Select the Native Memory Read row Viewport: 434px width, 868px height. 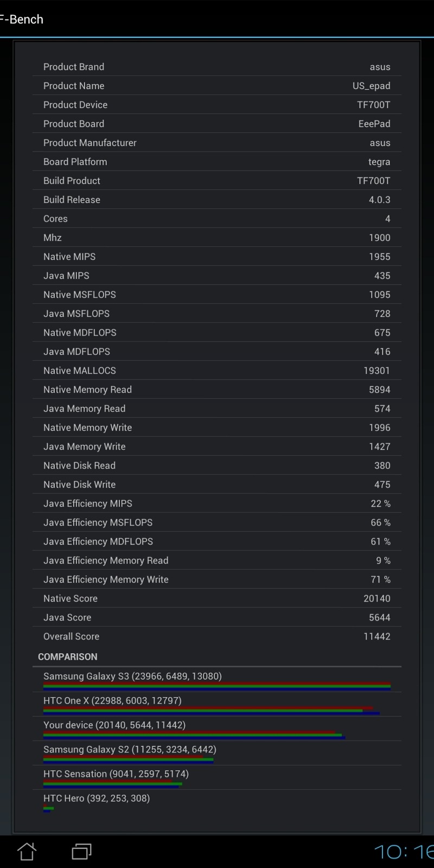(x=217, y=390)
